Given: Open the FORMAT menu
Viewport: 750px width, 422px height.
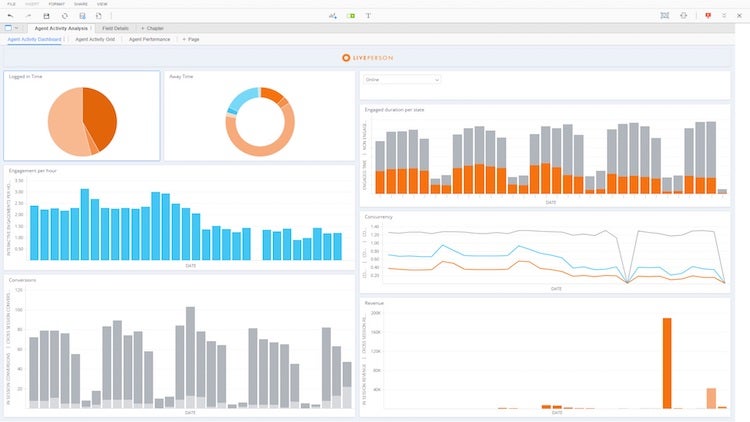Looking at the screenshot, I should (x=56, y=4).
